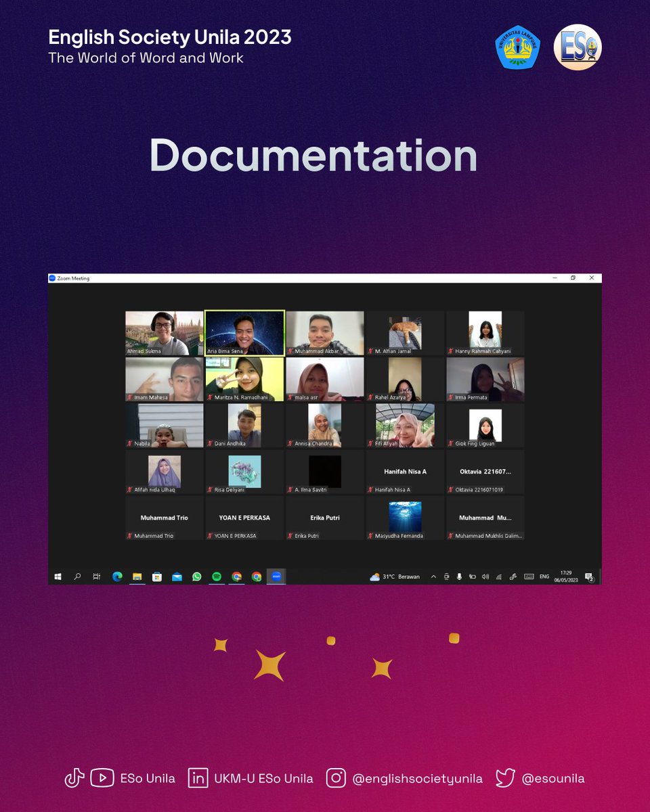The width and height of the screenshot is (650, 812).
Task: Launch Microsoft Edge from the taskbar
Action: (x=117, y=577)
